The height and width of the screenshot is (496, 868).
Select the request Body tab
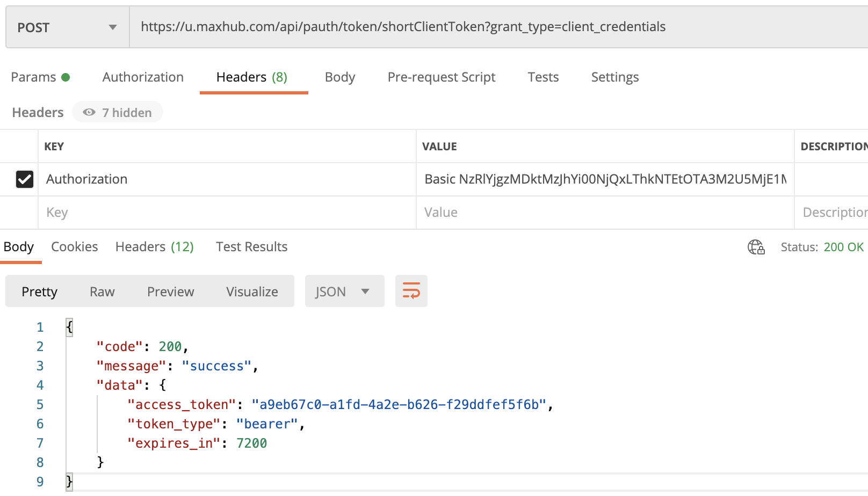pos(339,77)
